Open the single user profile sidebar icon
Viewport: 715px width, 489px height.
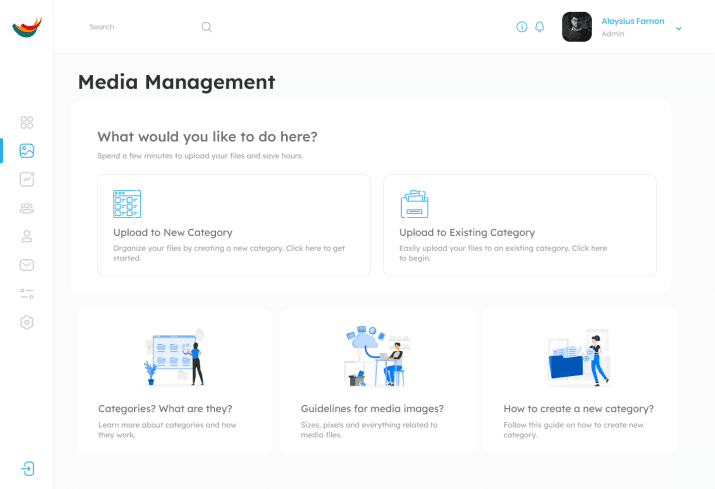pos(27,236)
